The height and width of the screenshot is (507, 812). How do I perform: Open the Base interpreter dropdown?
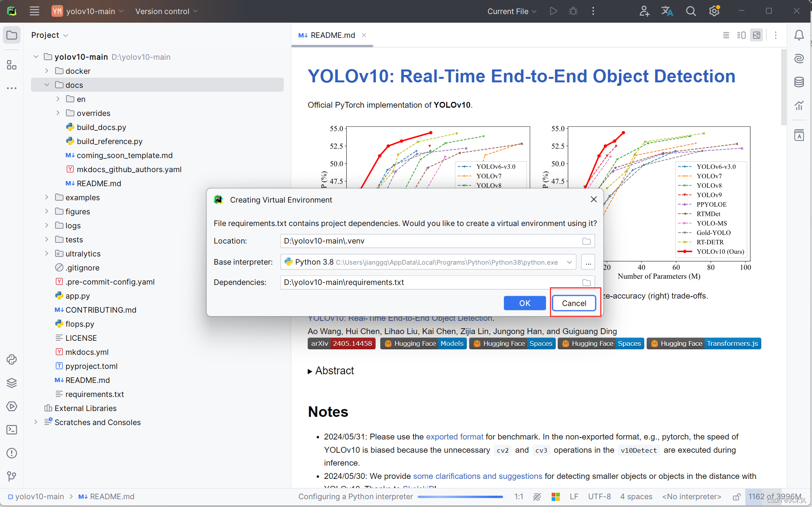569,262
